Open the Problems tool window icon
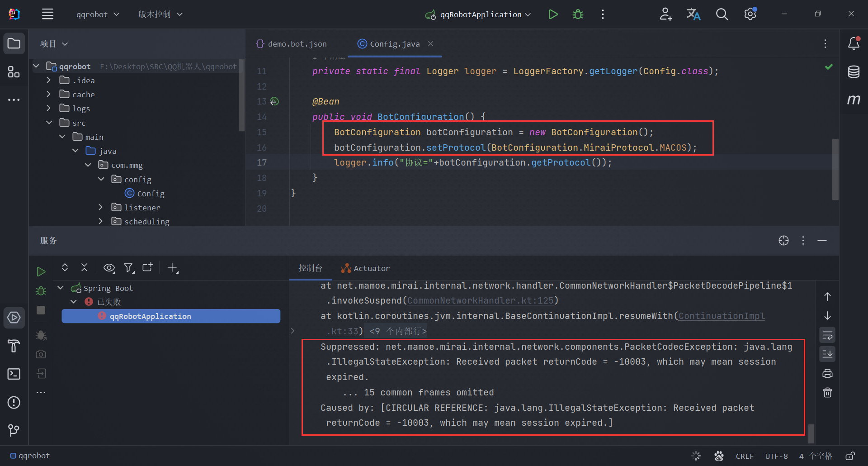 point(14,402)
